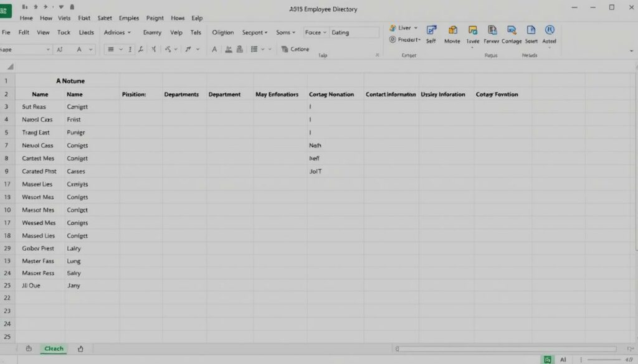Click the font size A↕ icon
The height and width of the screenshot is (364, 638).
tap(60, 50)
